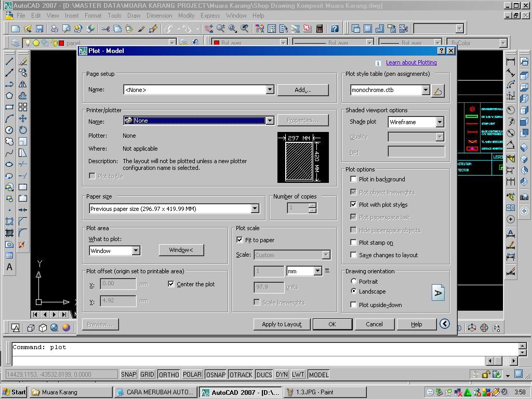The height and width of the screenshot is (399, 532).
Task: Click the Pan realtime icon
Action: (209, 29)
